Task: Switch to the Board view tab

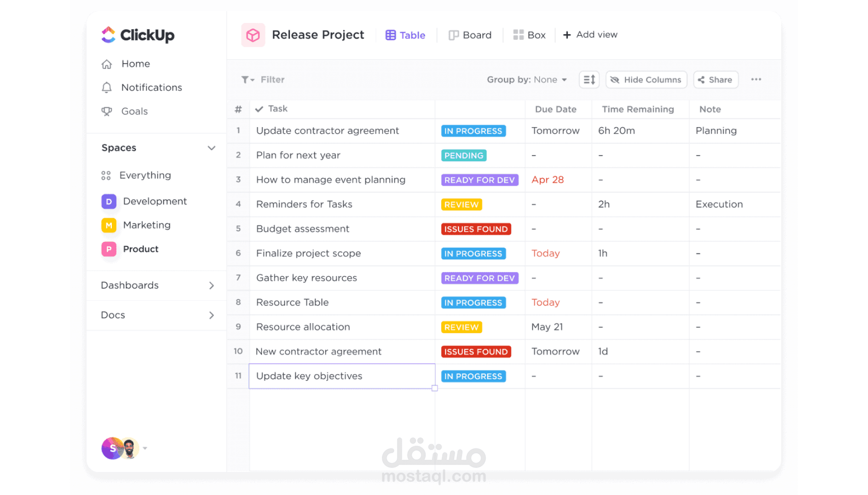Action: (470, 35)
